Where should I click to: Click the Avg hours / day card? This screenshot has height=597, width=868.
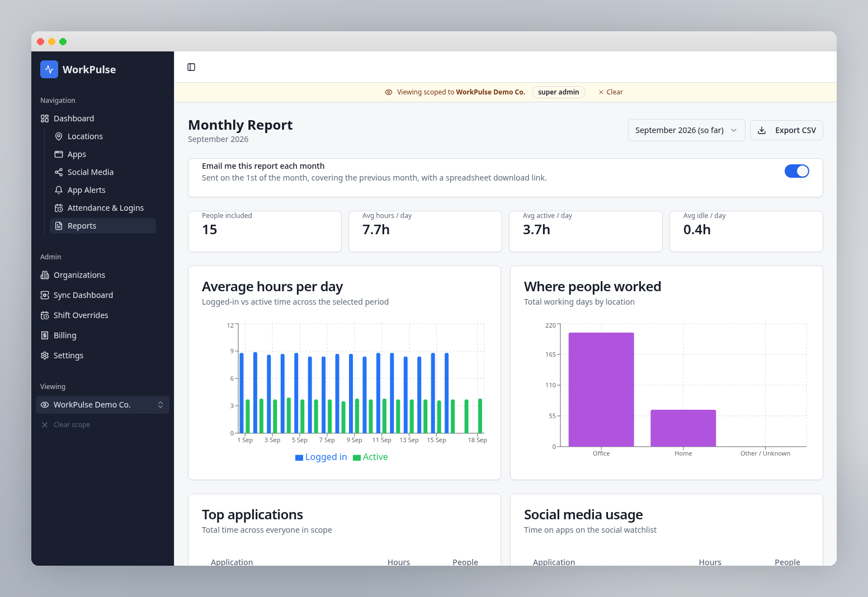425,231
